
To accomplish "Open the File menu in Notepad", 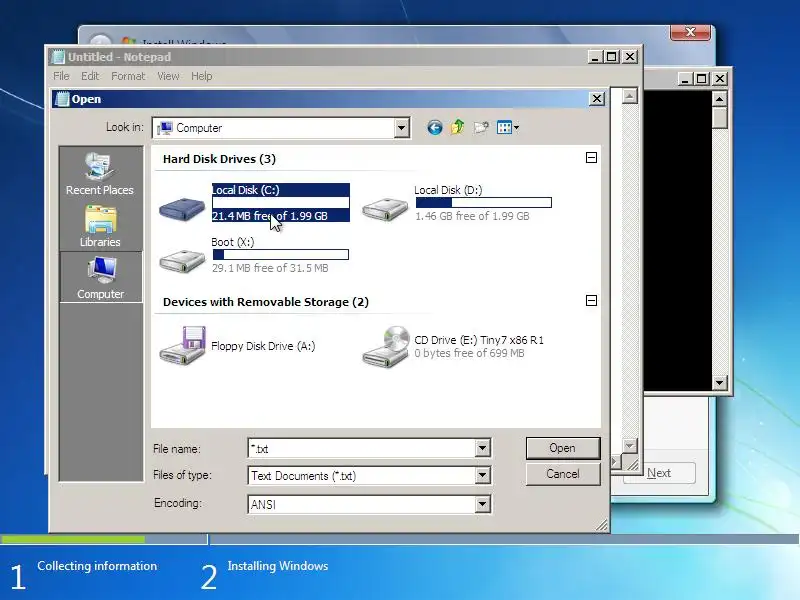I will [61, 76].
